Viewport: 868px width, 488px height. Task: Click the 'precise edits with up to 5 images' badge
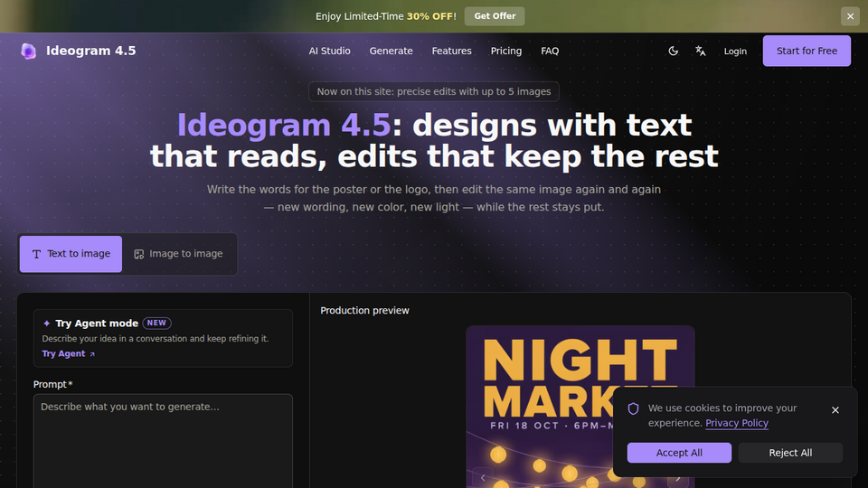pyautogui.click(x=433, y=92)
